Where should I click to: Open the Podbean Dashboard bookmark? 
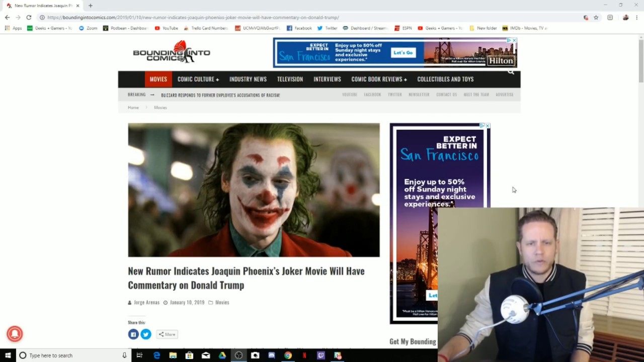click(125, 28)
